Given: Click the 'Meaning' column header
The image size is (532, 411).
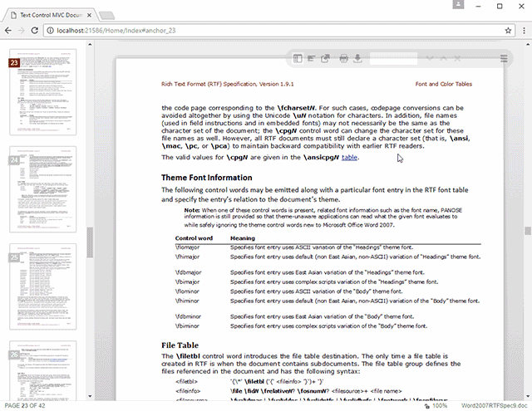Looking at the screenshot, I should coord(243,238).
